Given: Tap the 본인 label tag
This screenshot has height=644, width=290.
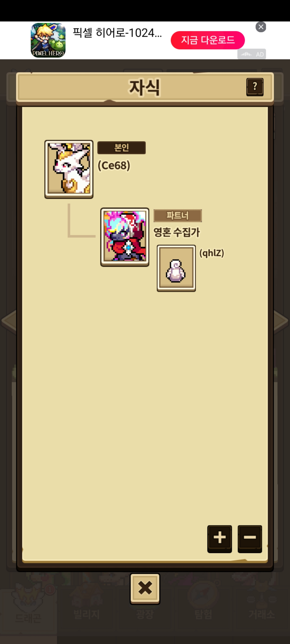Looking at the screenshot, I should [x=121, y=148].
